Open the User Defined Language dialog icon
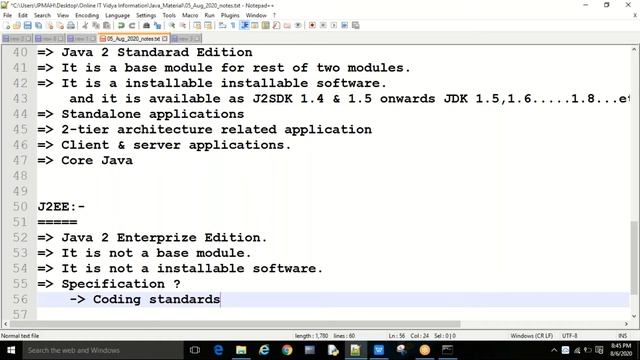 [255, 25]
